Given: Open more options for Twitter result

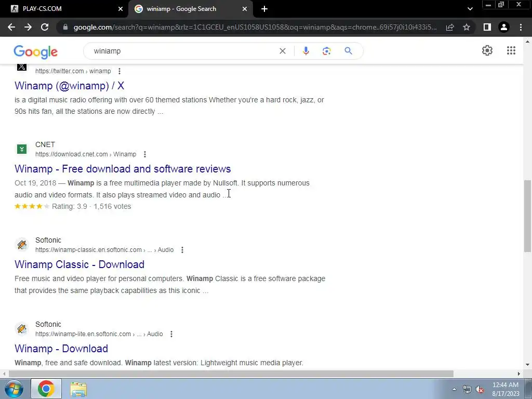Looking at the screenshot, I should point(119,71).
